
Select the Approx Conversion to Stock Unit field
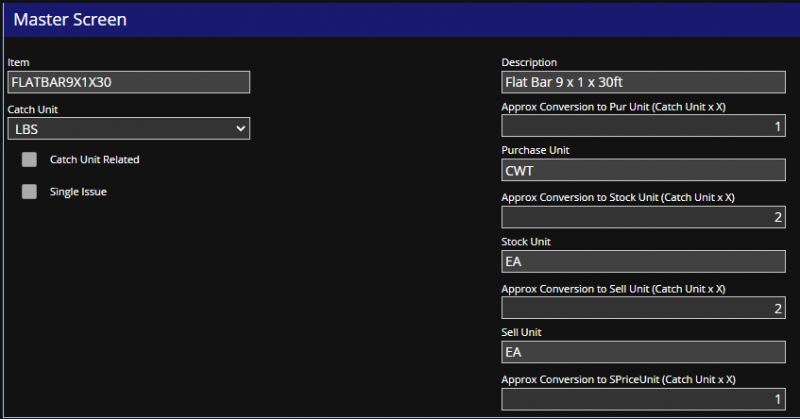pos(643,216)
